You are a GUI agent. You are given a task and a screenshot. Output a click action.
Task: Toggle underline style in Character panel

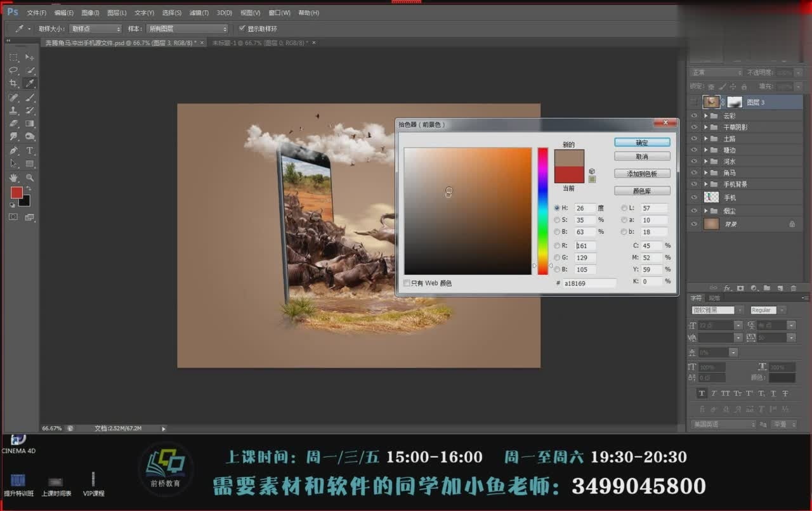(773, 393)
